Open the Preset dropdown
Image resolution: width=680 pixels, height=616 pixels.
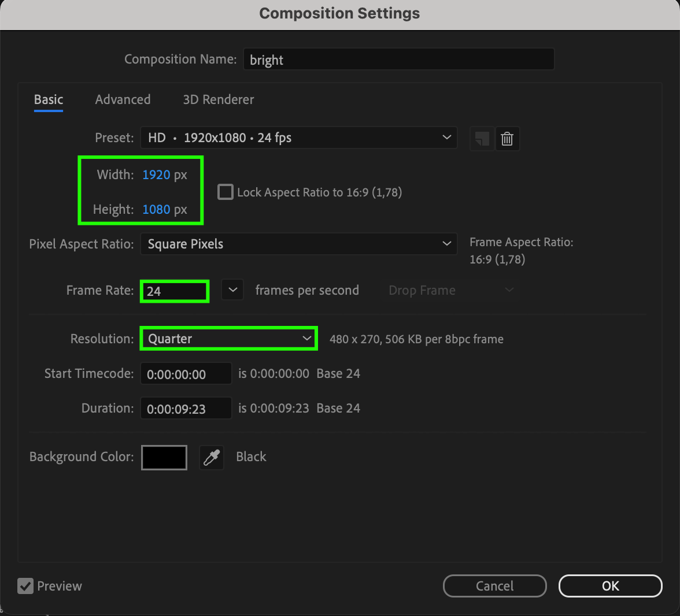(x=298, y=138)
